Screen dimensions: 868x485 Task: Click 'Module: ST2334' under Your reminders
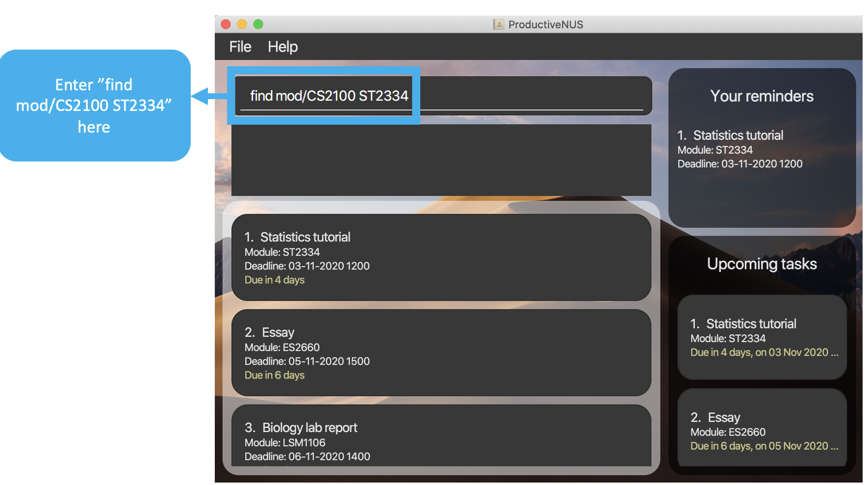click(715, 150)
